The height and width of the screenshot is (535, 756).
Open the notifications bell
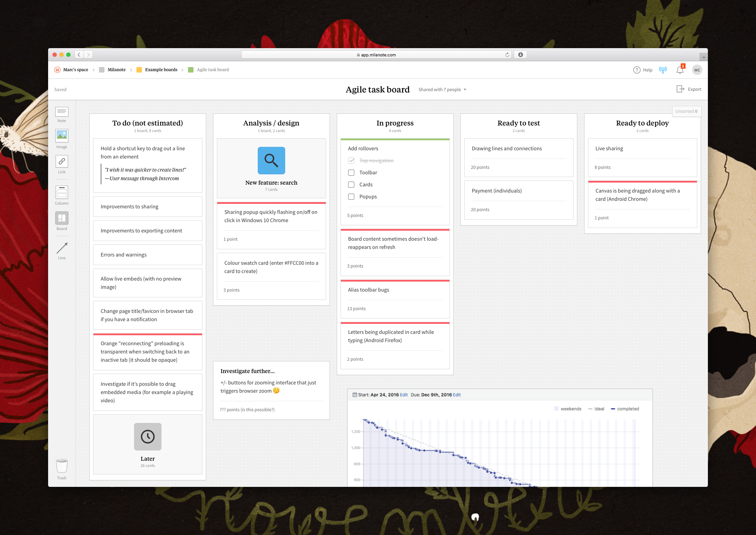(680, 70)
